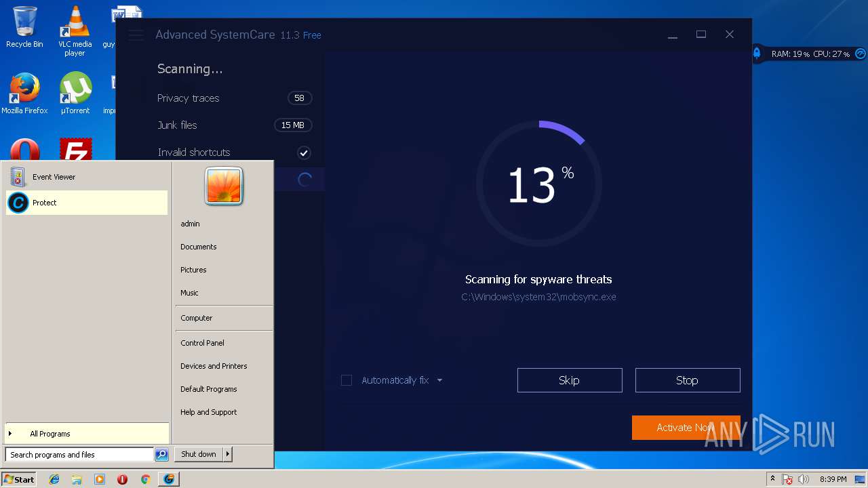Enable the Automatically fix checkbox
The width and height of the screenshot is (868, 488).
pyautogui.click(x=347, y=380)
